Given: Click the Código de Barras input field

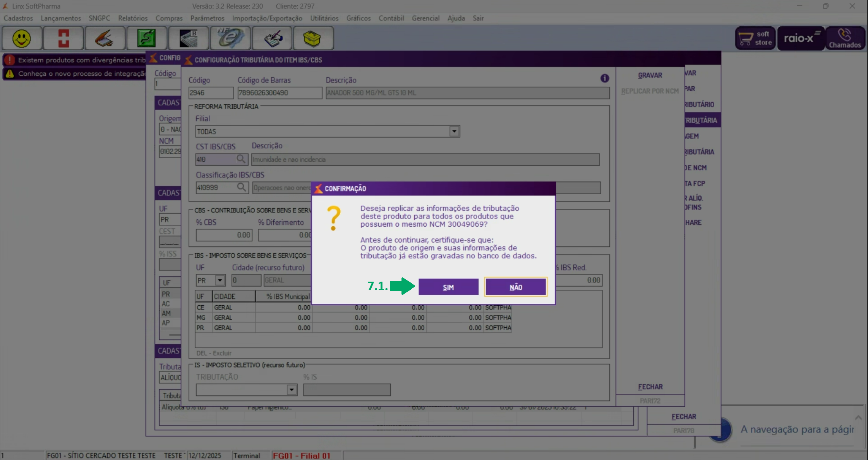Looking at the screenshot, I should click(x=280, y=93).
